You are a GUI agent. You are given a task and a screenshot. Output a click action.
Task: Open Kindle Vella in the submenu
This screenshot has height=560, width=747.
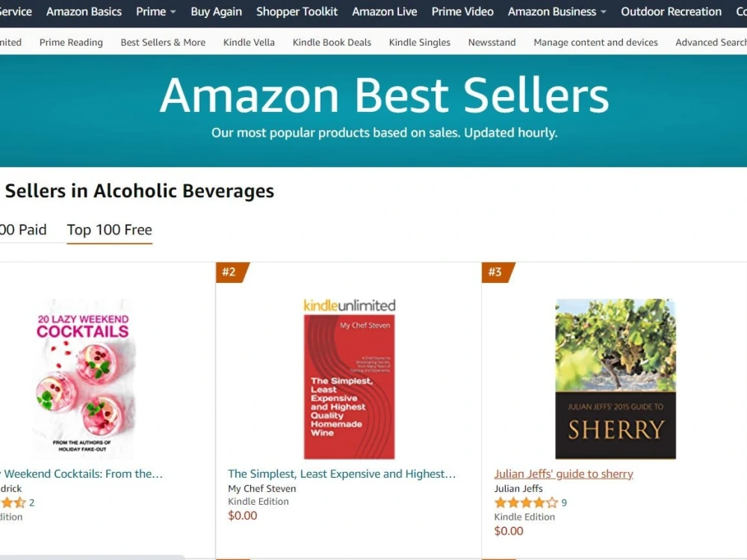[x=249, y=43]
